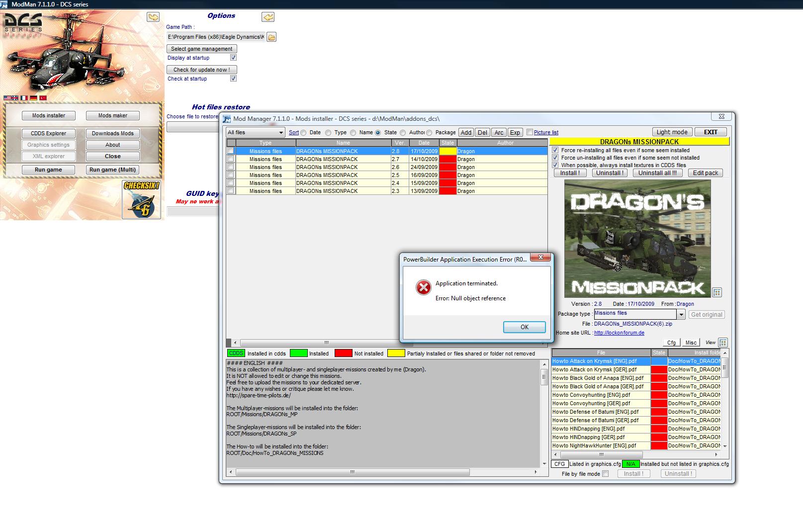803x532 pixels.
Task: Select the German flag language icon
Action: [x=33, y=98]
